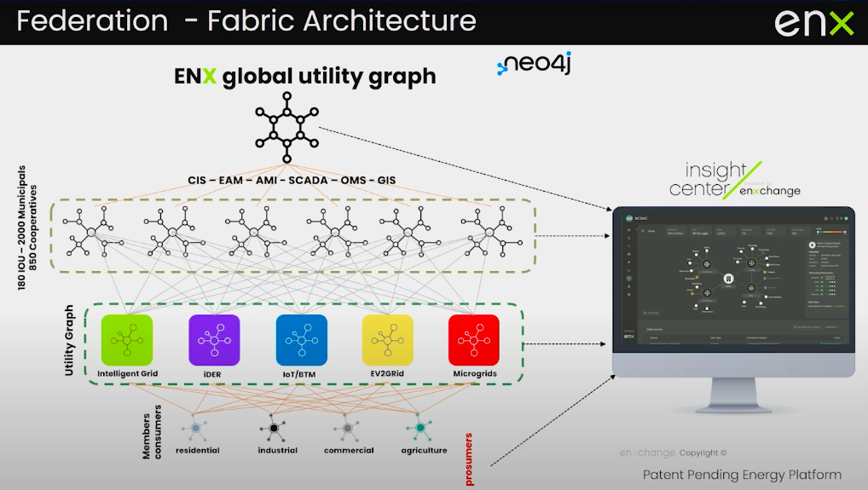Click the "180 IOU – 2000 Municipals" vertical label
The width and height of the screenshot is (868, 490).
click(21, 228)
